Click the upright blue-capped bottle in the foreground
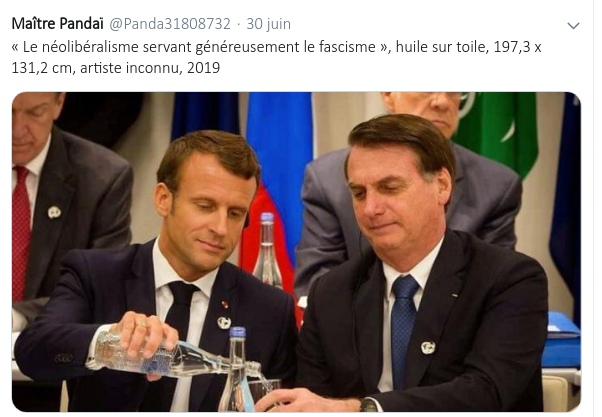This screenshot has width=602, height=417. coord(237,369)
